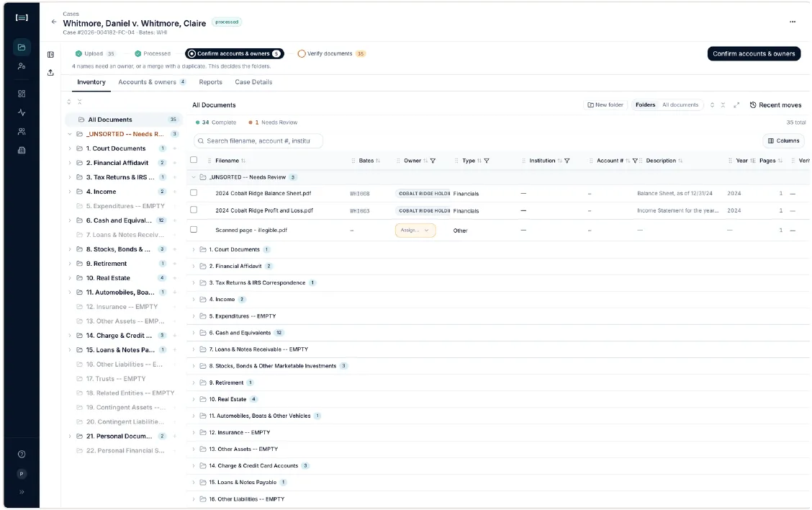Go back using the arrow beside case title
This screenshot has height=510, width=812.
pyautogui.click(x=54, y=22)
